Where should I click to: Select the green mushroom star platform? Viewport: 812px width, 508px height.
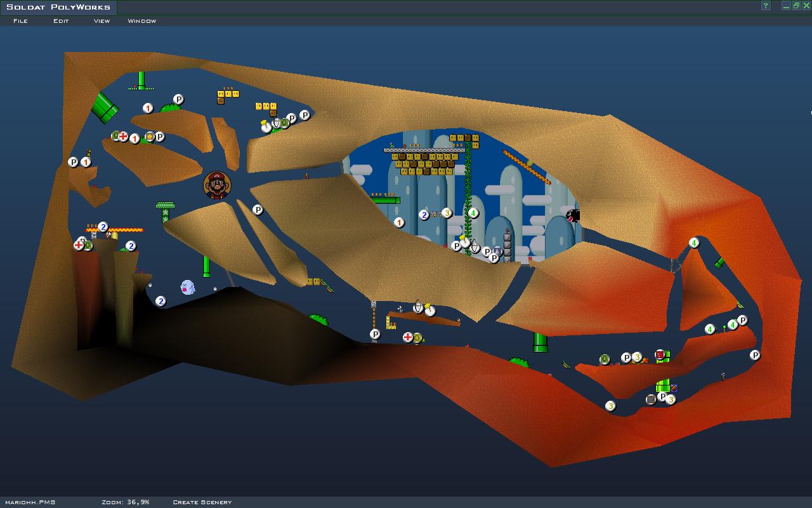[x=165, y=206]
